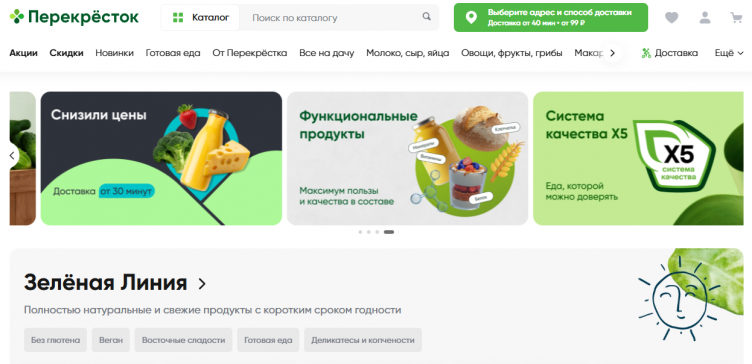Click the chevron next to Зелёная Линия
752x364 pixels.
[x=202, y=284]
